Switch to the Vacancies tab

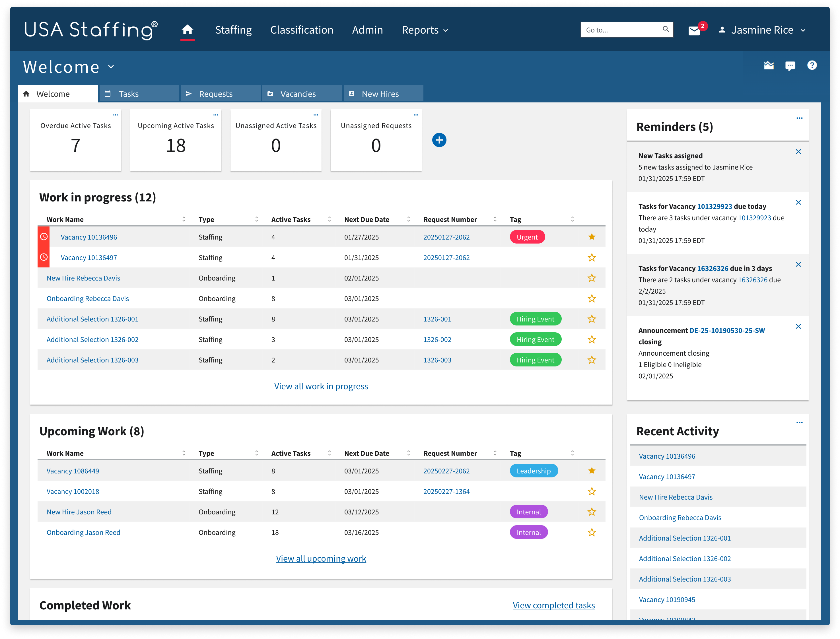tap(298, 94)
